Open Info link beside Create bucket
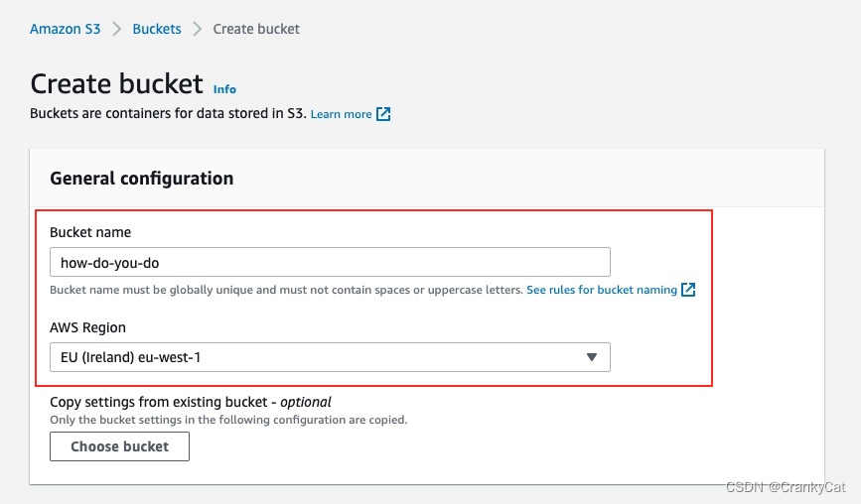 point(224,89)
